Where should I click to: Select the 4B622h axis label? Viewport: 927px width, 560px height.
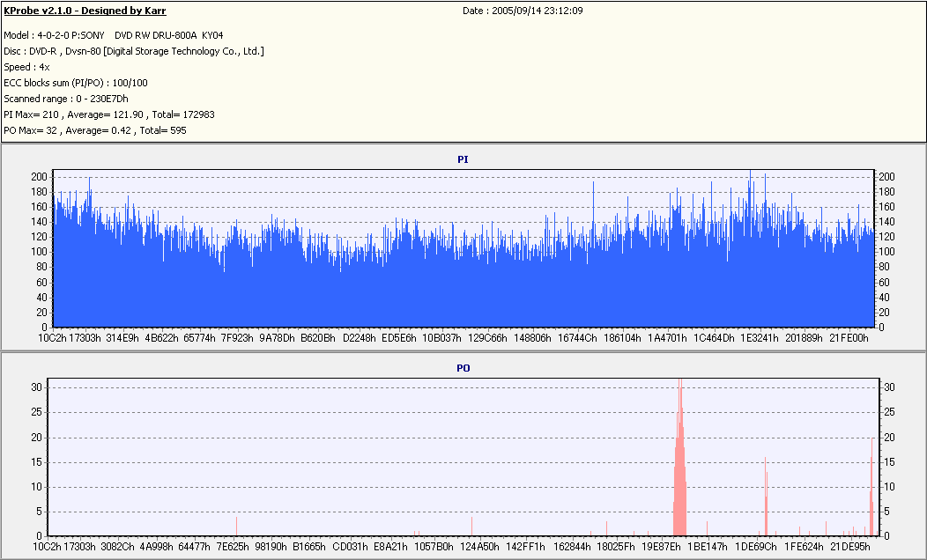[161, 338]
